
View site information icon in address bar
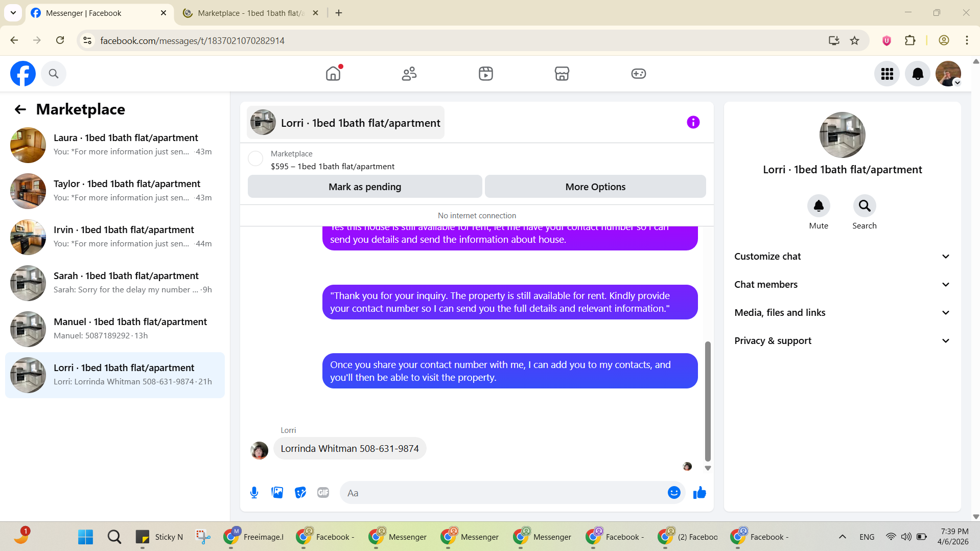(x=87, y=40)
